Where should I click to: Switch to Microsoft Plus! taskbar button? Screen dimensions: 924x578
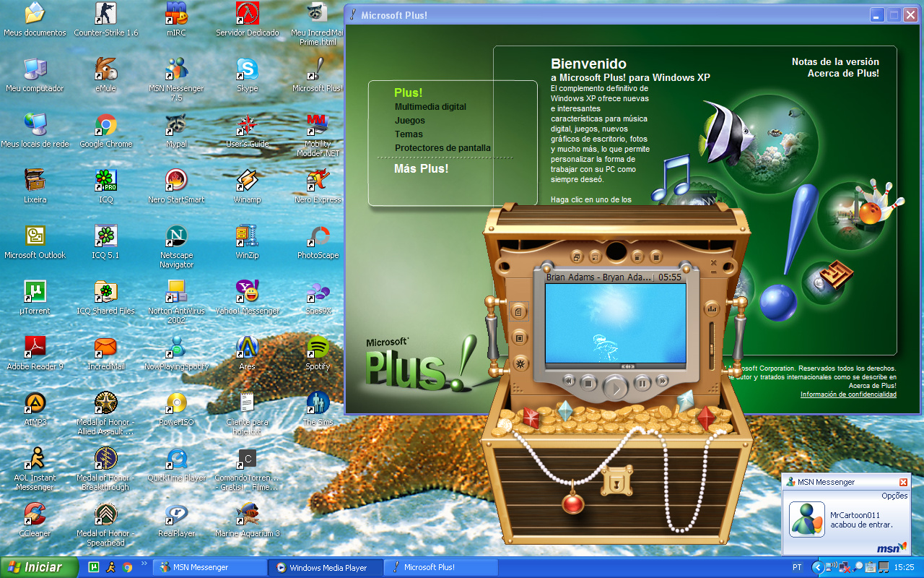tap(441, 568)
